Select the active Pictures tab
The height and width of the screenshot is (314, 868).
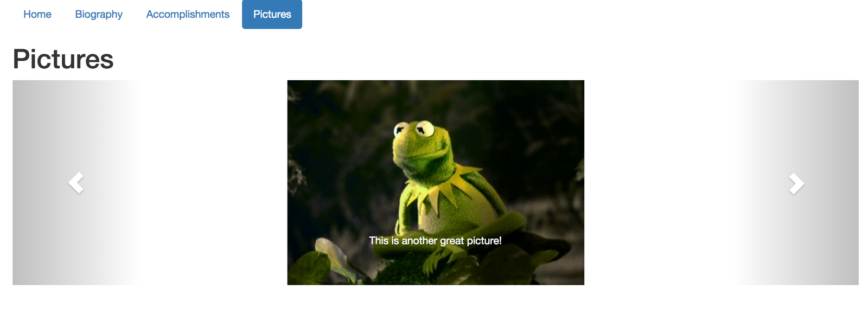[272, 14]
